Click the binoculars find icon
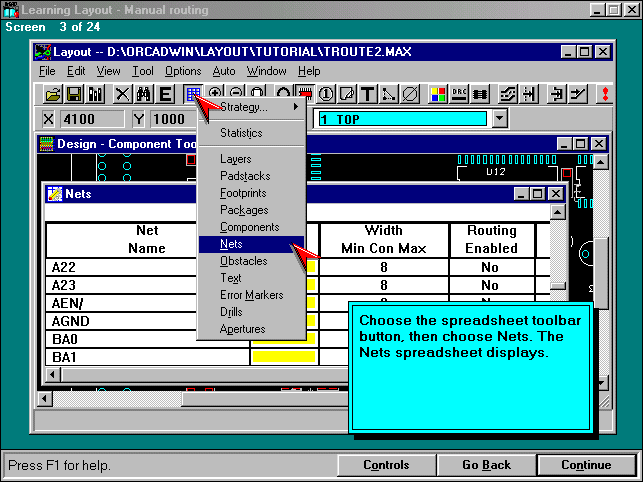The image size is (643, 482). pyautogui.click(x=143, y=94)
